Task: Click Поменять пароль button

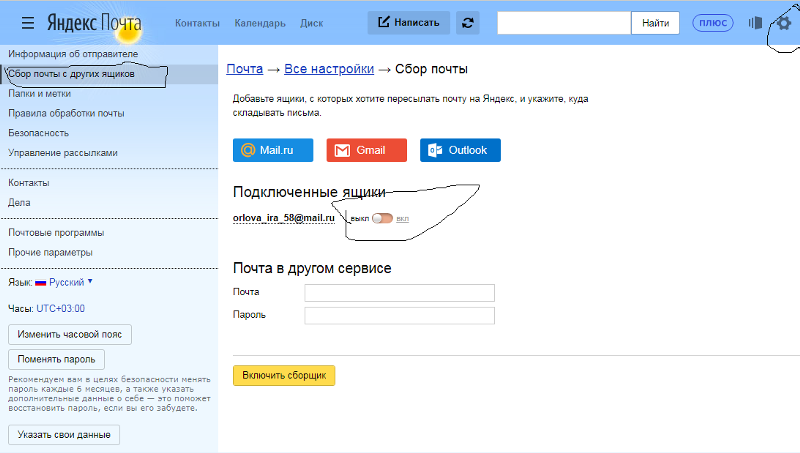Action: pos(56,360)
